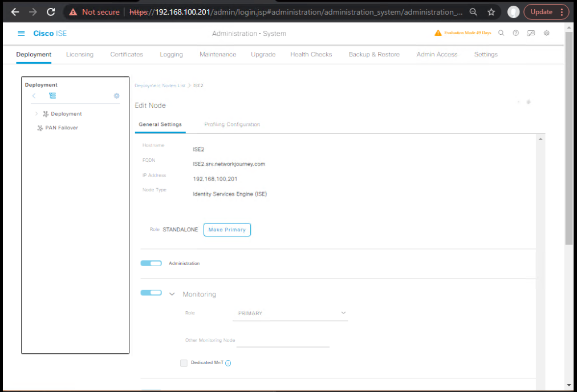Screen dimensions: 577x392
Task: Open the browser zoom magnifier icon
Action: [473, 12]
